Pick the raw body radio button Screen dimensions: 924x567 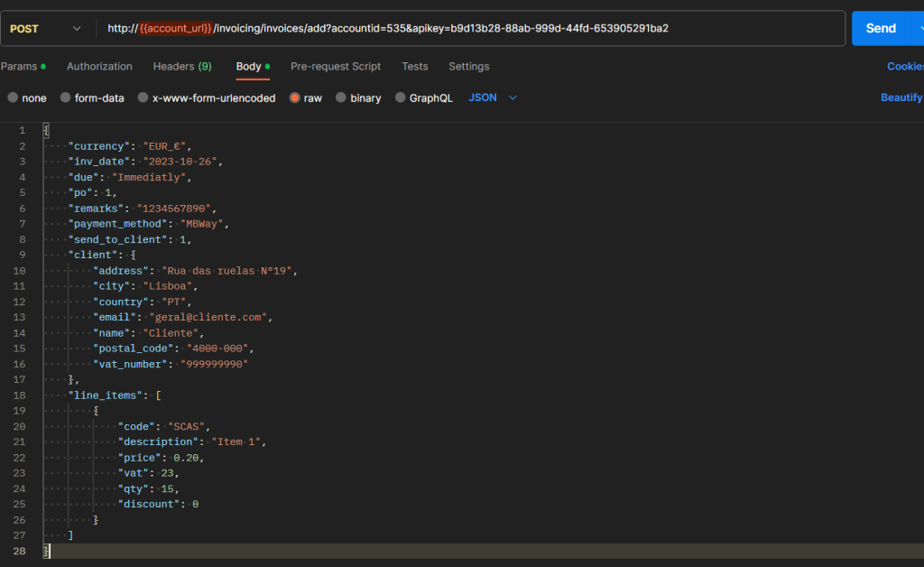tap(295, 98)
